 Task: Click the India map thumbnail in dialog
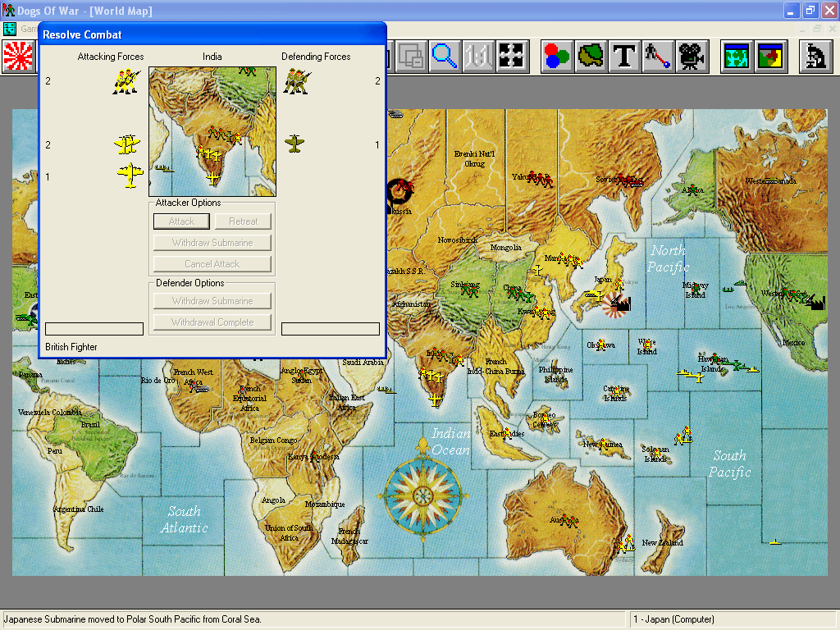[212, 132]
